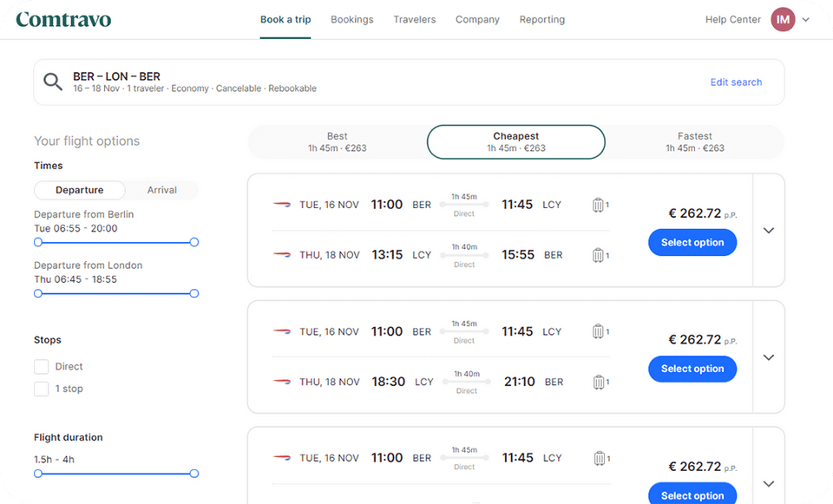Click baggage icon on first 11:00 flight
833x504 pixels.
tap(598, 206)
